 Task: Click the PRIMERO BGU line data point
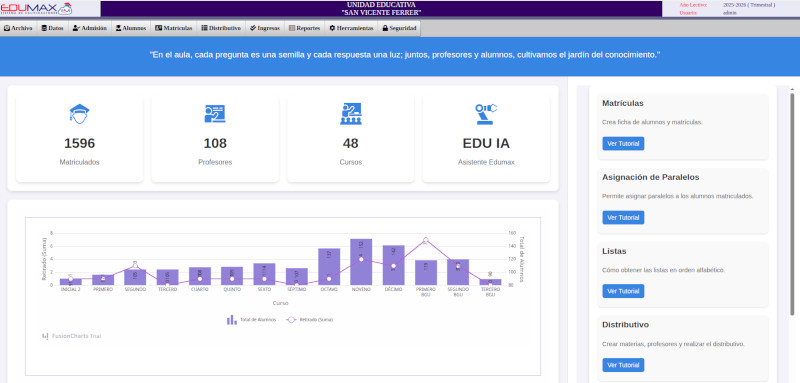pos(426,240)
